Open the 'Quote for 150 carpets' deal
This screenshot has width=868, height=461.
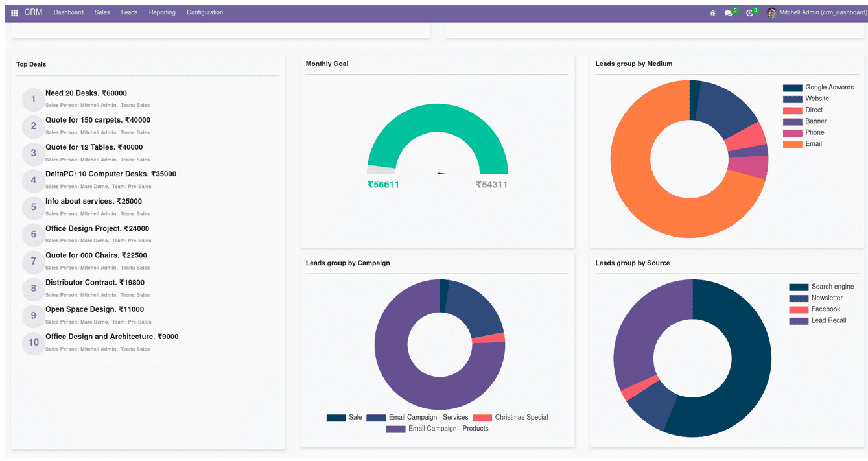(x=97, y=120)
